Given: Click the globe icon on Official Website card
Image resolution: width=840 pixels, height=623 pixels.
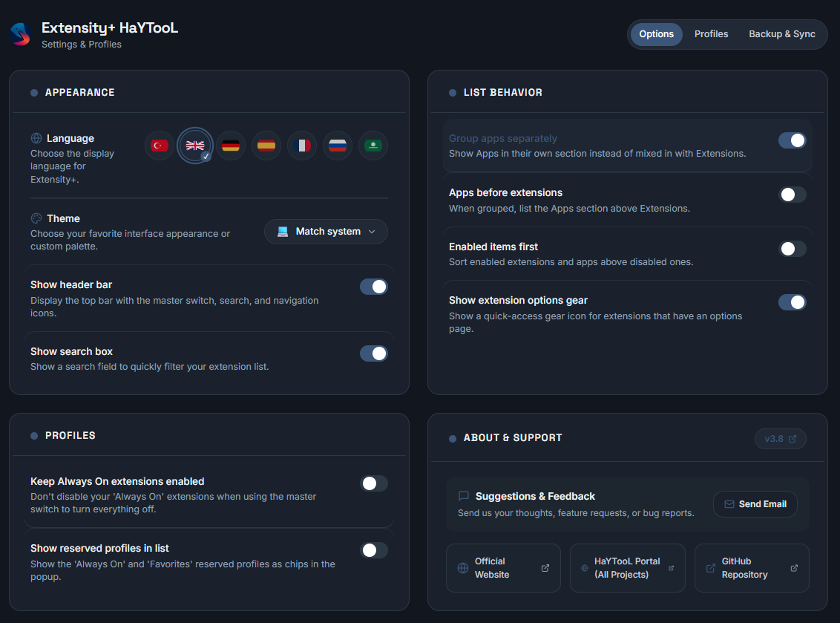Looking at the screenshot, I should pos(463,568).
